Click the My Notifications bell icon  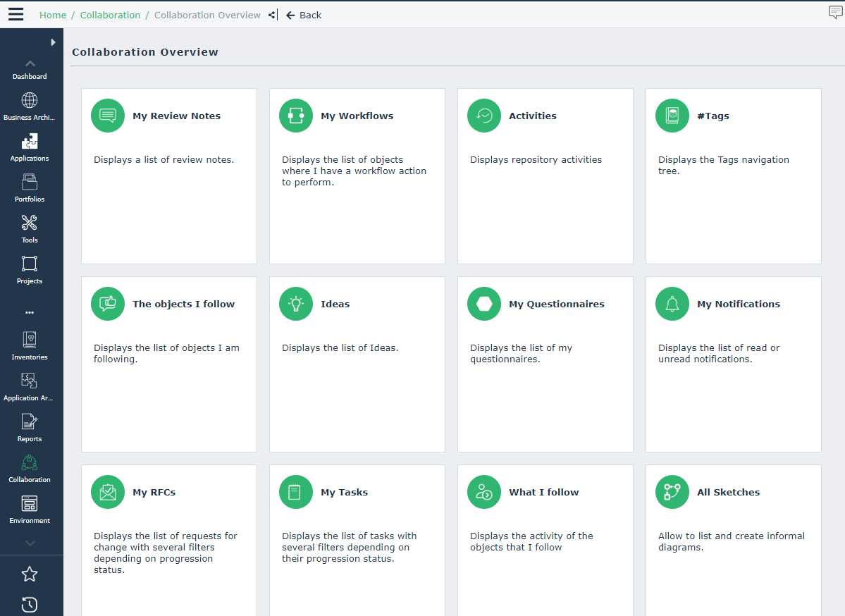(672, 304)
